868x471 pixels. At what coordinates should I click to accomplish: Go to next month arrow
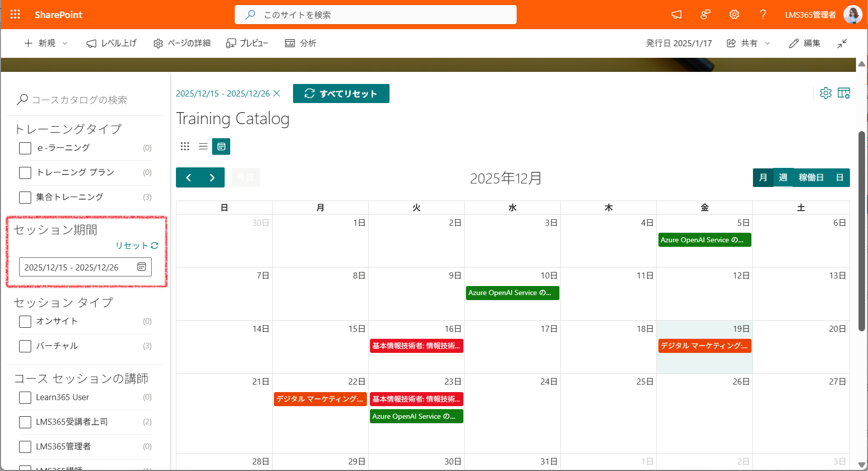click(x=213, y=177)
